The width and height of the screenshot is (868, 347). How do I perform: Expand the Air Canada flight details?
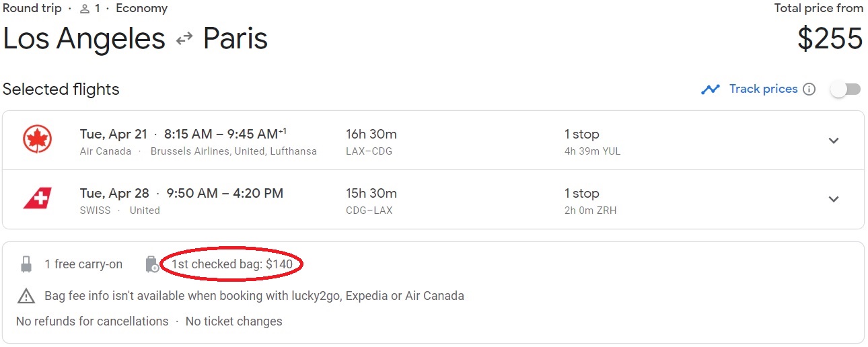pyautogui.click(x=834, y=141)
